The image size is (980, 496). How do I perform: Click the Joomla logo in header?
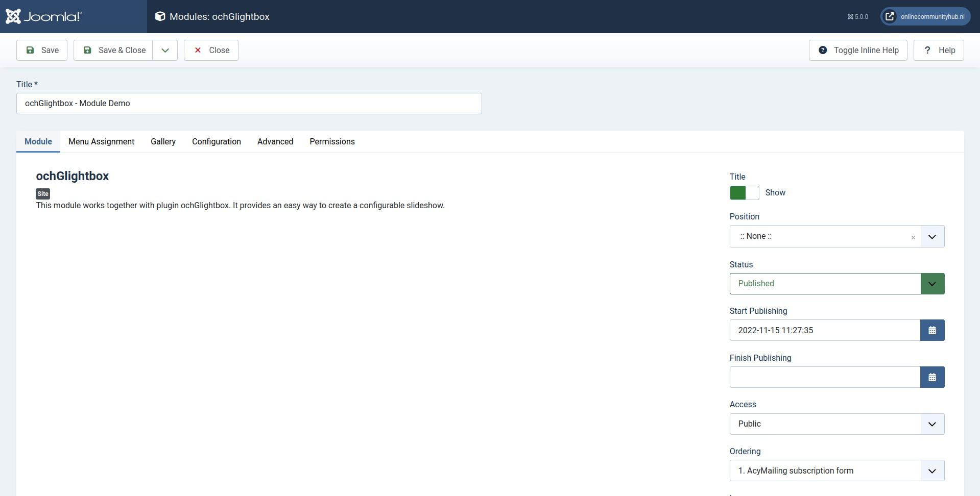pyautogui.click(x=44, y=16)
